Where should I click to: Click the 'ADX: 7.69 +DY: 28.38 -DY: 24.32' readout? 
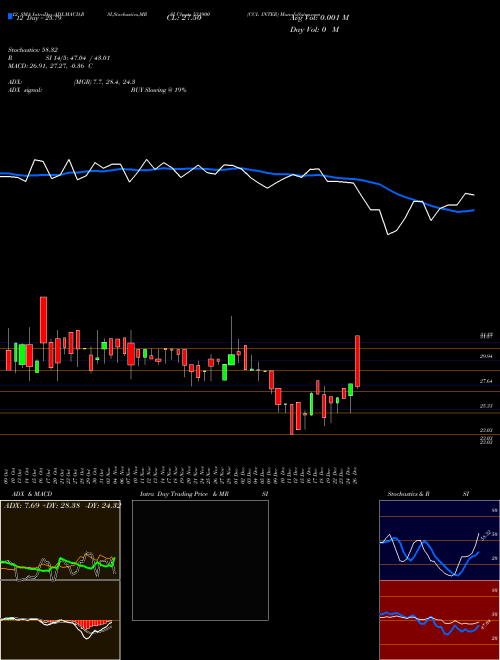click(x=62, y=506)
